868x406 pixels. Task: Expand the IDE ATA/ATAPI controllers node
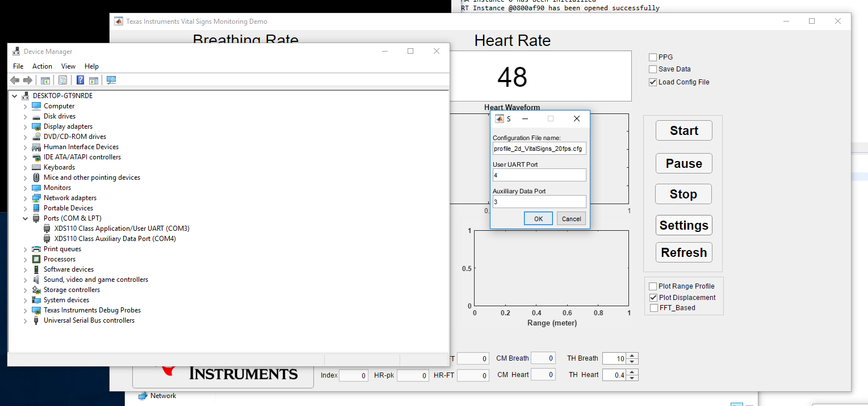point(25,157)
